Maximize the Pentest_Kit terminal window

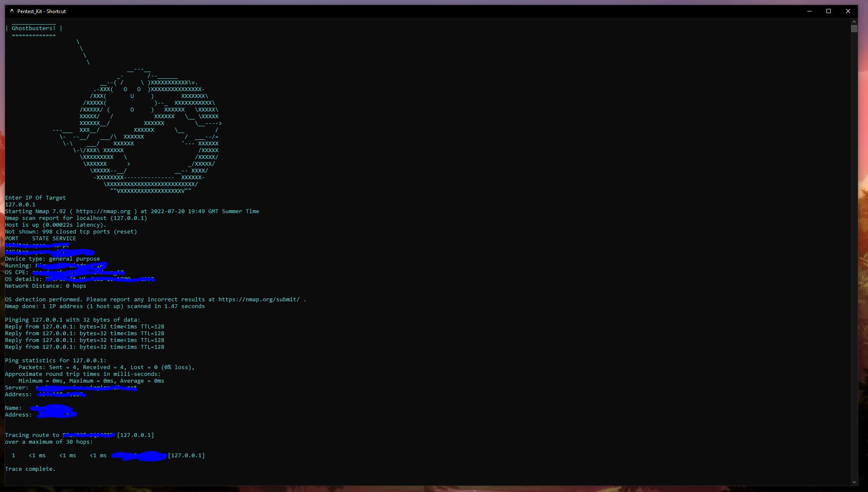[x=828, y=11]
